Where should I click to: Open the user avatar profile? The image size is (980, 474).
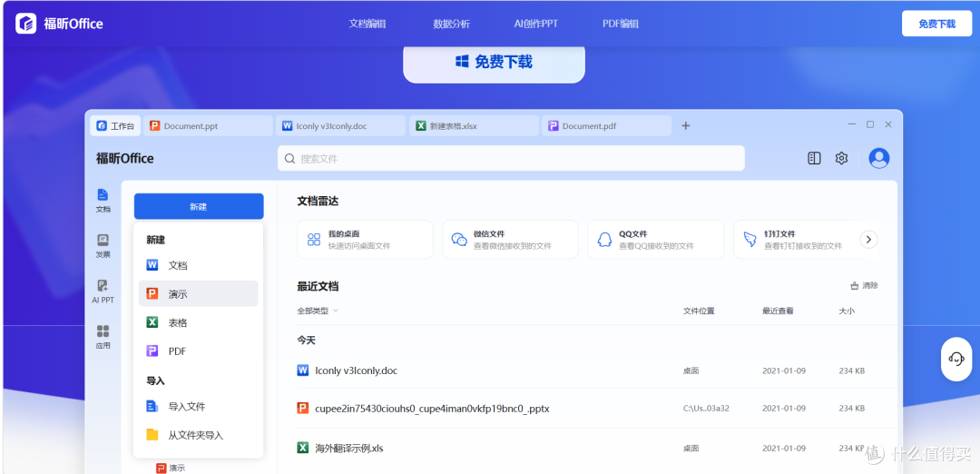coord(879,158)
